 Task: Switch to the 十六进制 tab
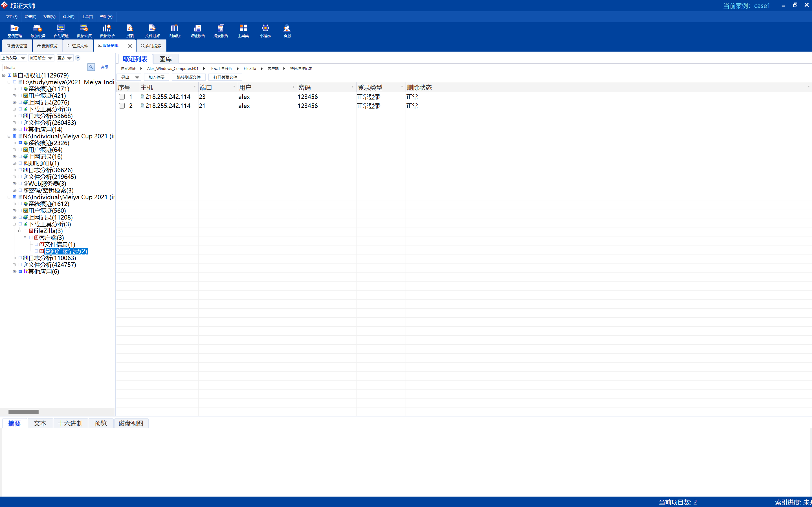pos(70,423)
